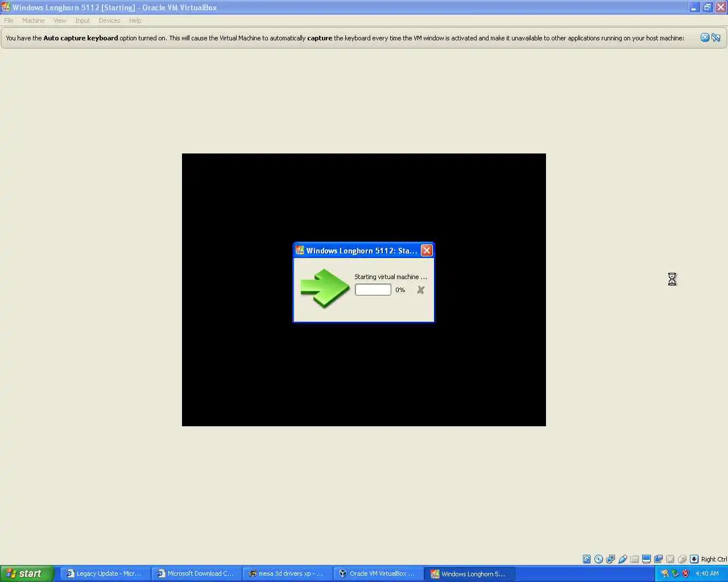Open the File menu
This screenshot has width=728, height=582.
coord(9,20)
